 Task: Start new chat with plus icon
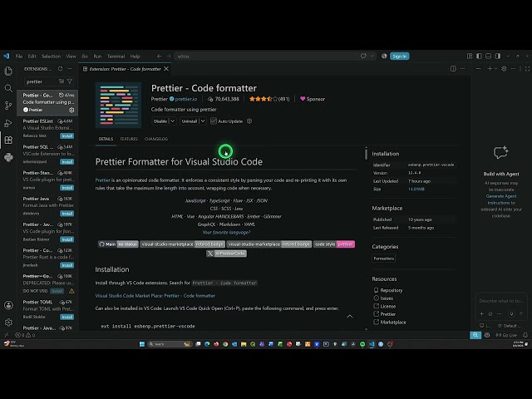(490, 68)
